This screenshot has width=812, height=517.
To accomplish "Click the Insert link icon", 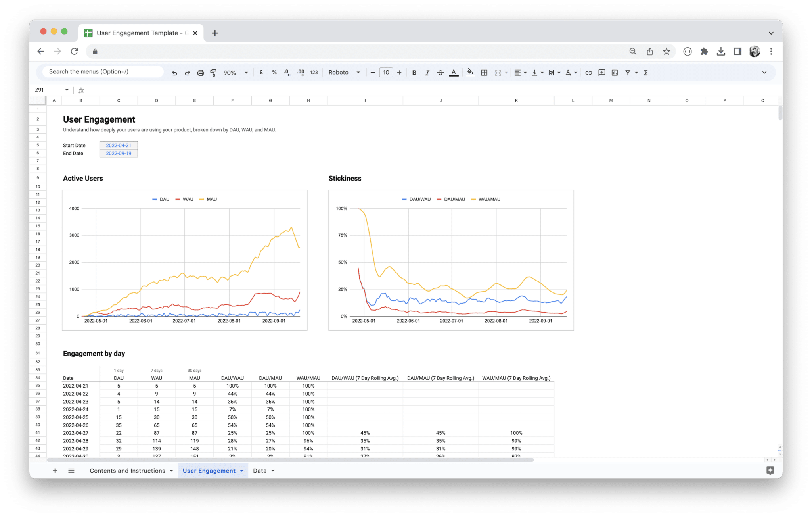I will [x=588, y=72].
